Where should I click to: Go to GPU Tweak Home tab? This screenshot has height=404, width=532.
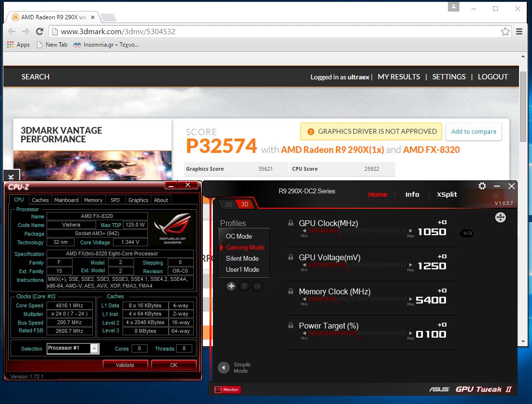tap(378, 194)
